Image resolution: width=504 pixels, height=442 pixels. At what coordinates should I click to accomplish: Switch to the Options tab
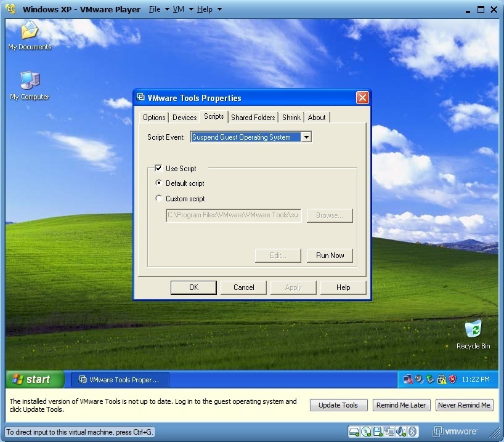coord(154,118)
